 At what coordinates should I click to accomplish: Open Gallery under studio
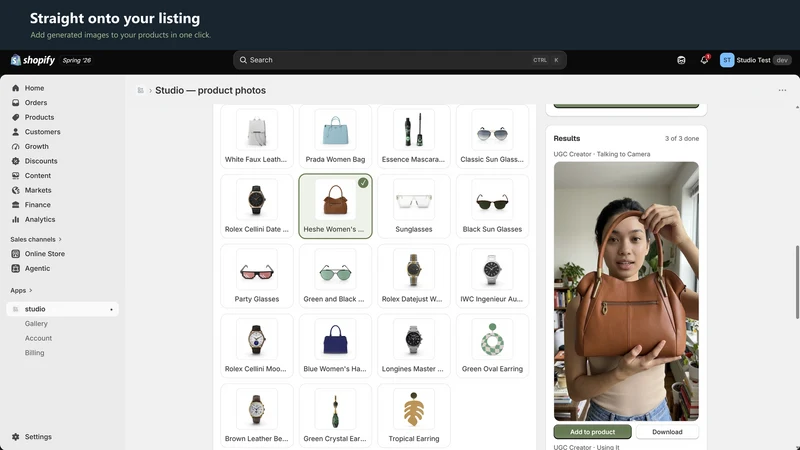tap(36, 323)
